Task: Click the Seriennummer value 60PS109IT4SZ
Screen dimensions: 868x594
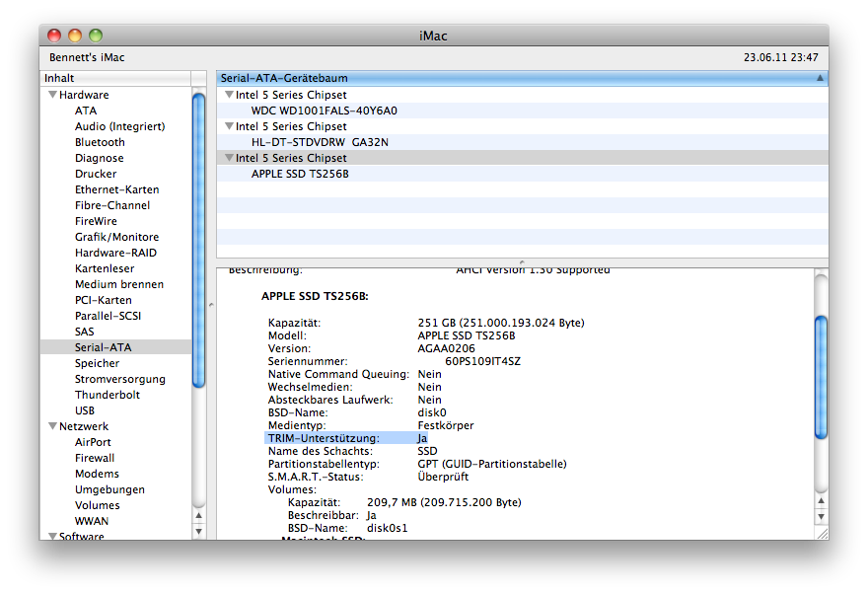Action: tap(482, 361)
